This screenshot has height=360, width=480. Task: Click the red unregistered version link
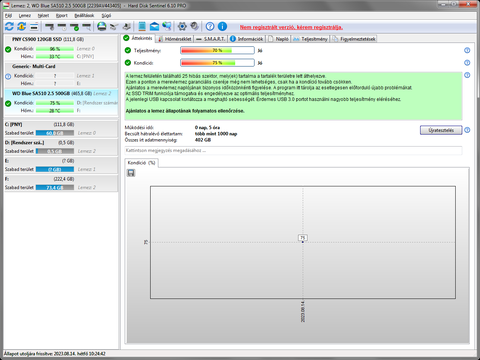click(291, 27)
